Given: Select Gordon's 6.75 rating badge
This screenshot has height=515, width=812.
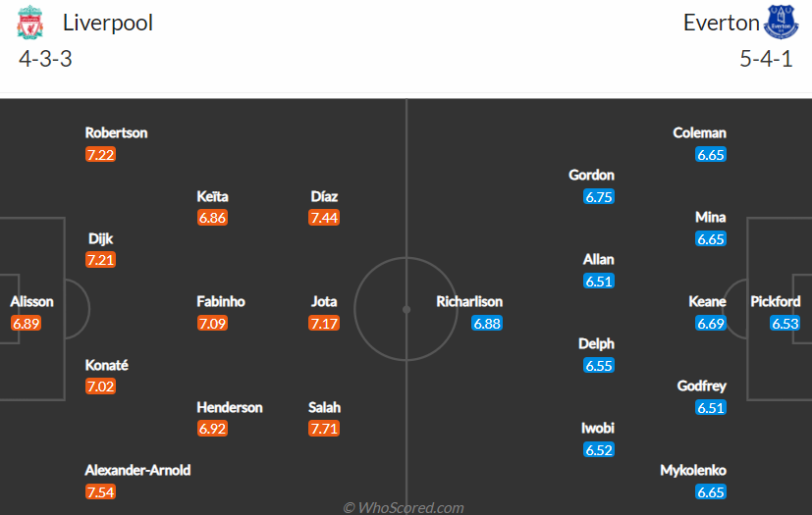Looking at the screenshot, I should (x=599, y=197).
